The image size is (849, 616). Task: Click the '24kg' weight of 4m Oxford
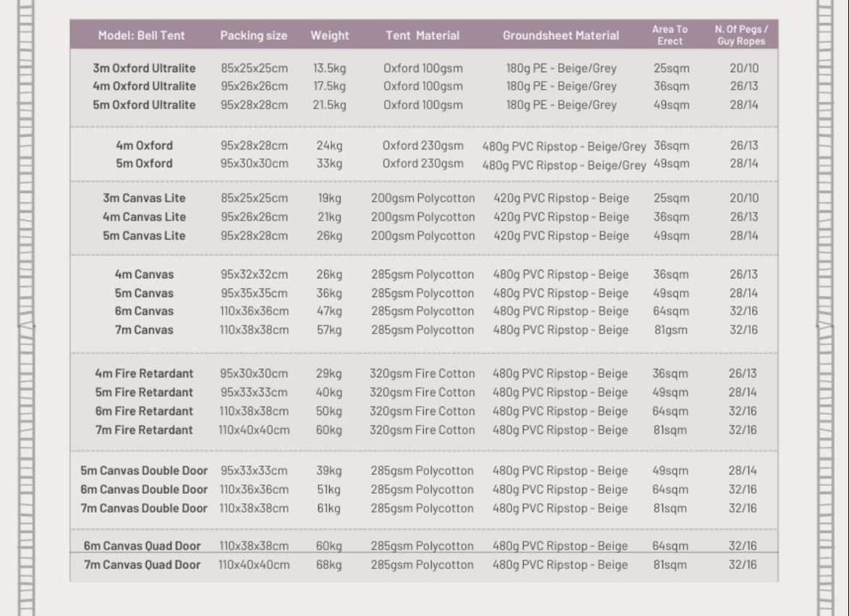329,146
